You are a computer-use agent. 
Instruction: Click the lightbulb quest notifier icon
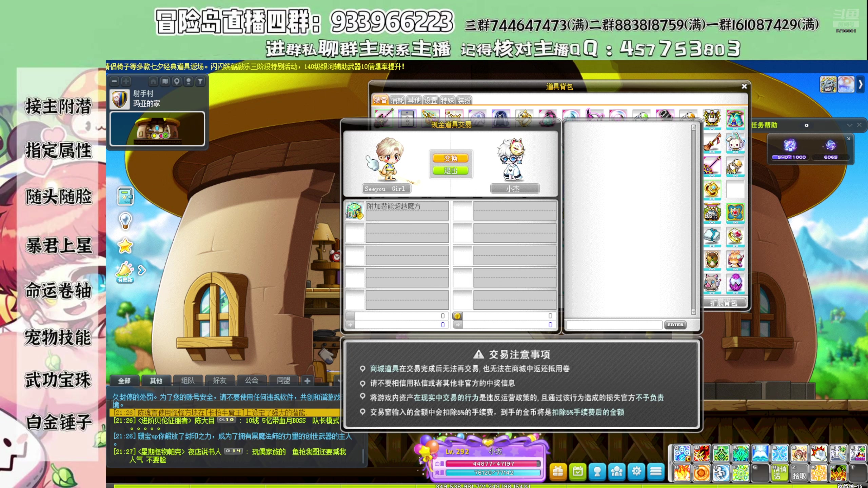click(x=125, y=221)
